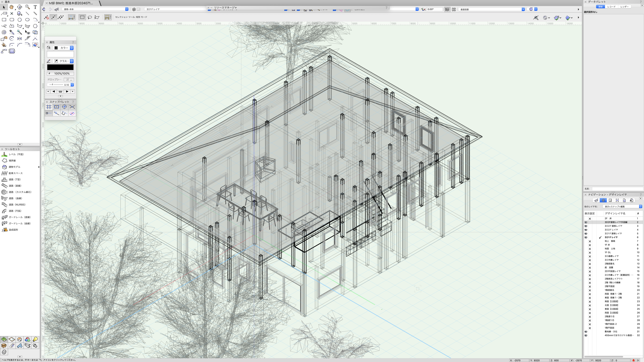
Task: Hide the 3D2Fレイヤ layer eye
Action: (586, 230)
